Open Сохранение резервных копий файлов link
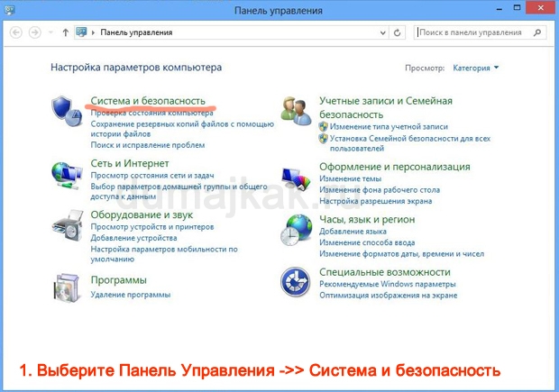 click(x=182, y=129)
